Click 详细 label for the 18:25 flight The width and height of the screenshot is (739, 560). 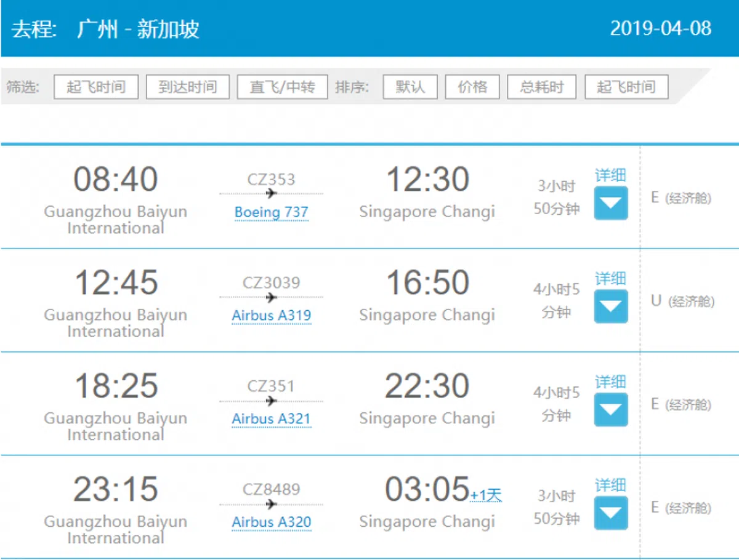click(610, 382)
